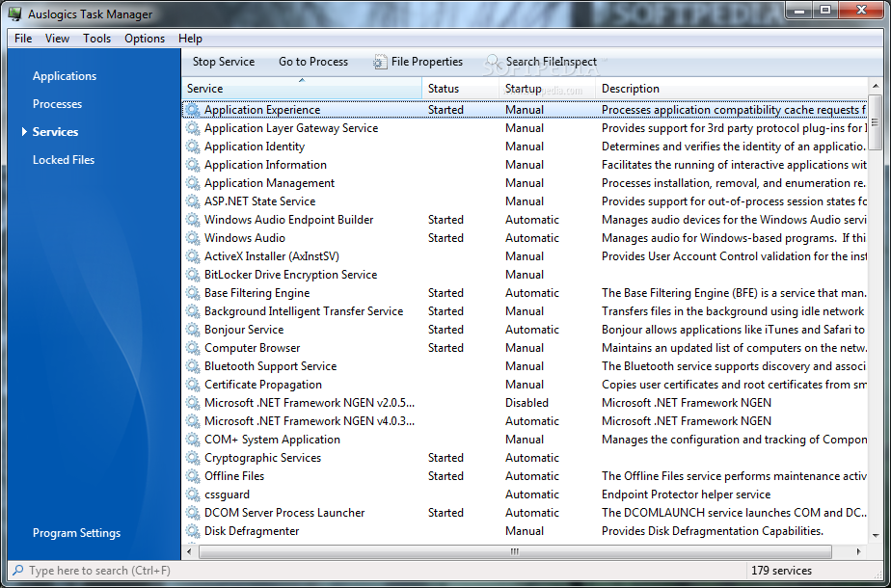Click the gear icon beside Base Filtering Engine
Image resolution: width=891 pixels, height=588 pixels.
point(193,293)
